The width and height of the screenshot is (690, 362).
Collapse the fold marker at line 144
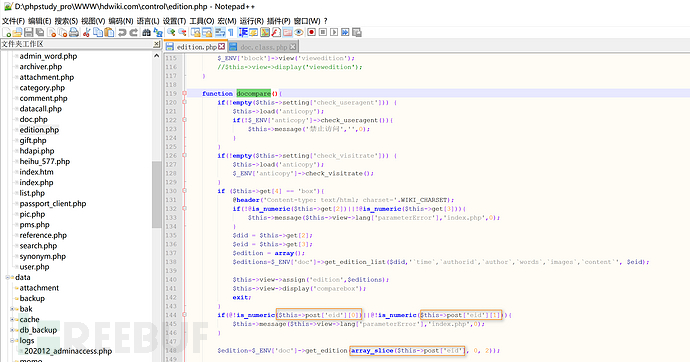coord(184,314)
